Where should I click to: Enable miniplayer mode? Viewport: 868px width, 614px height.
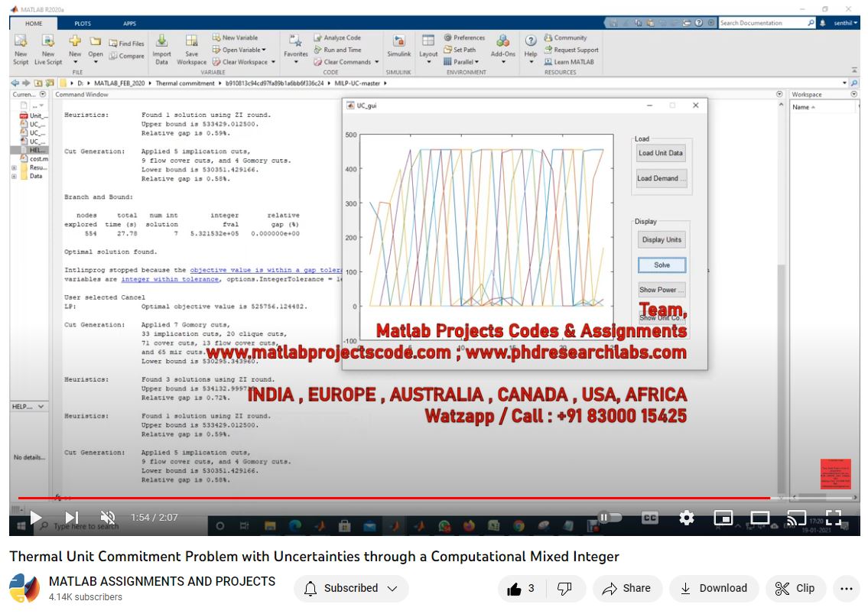[x=723, y=518]
